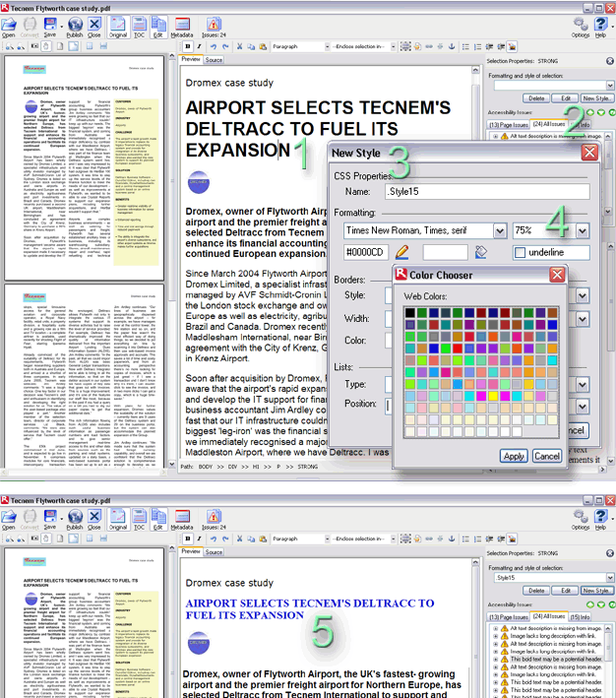Screen dimensions: 616x698
Task: Enable the underline checkbox in New Style
Action: coord(520,252)
